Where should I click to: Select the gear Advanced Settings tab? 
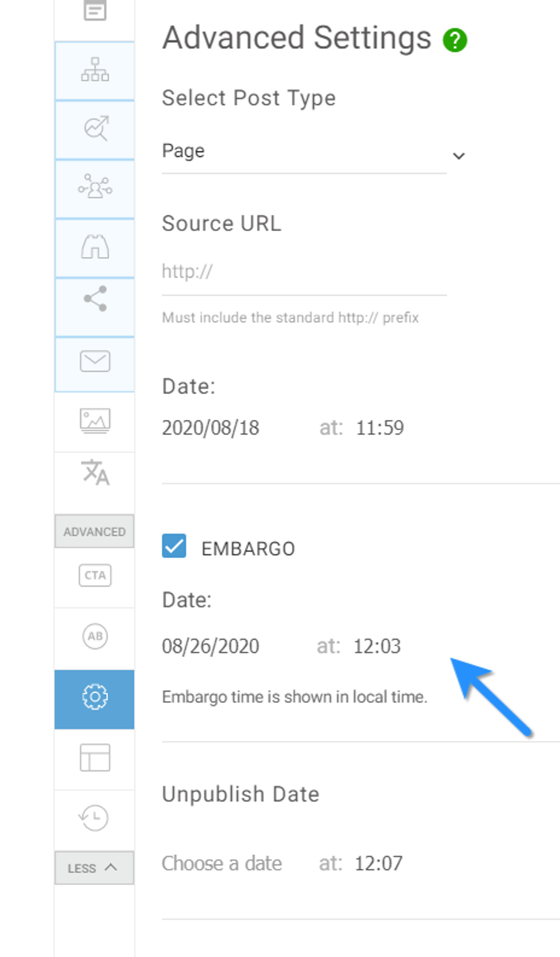click(x=95, y=698)
